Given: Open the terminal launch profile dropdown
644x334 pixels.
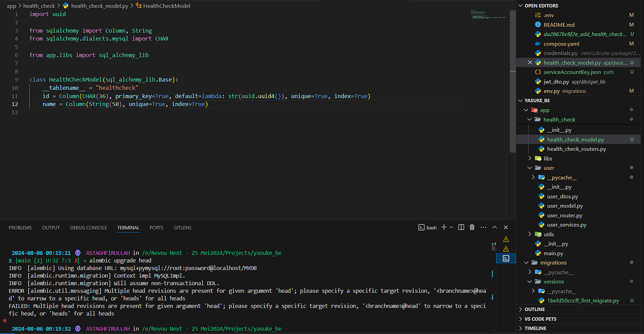Looking at the screenshot, I should click(x=451, y=227).
